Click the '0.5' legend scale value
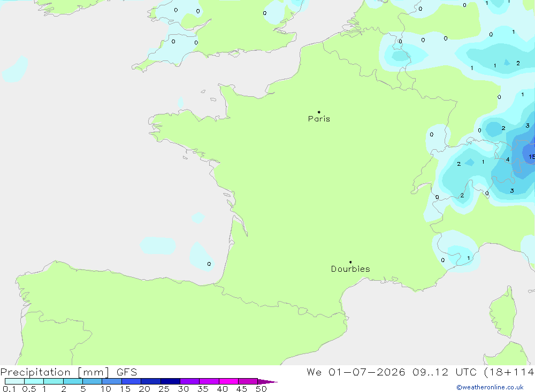The width and height of the screenshot is (535, 392). [29, 389]
